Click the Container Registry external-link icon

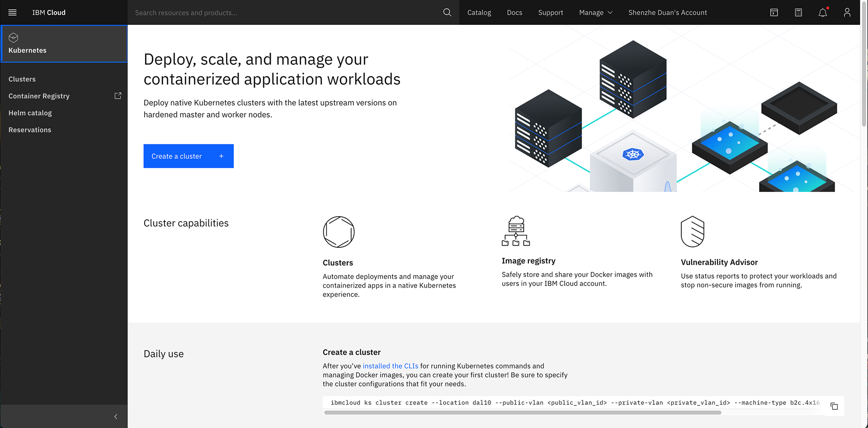coord(118,96)
